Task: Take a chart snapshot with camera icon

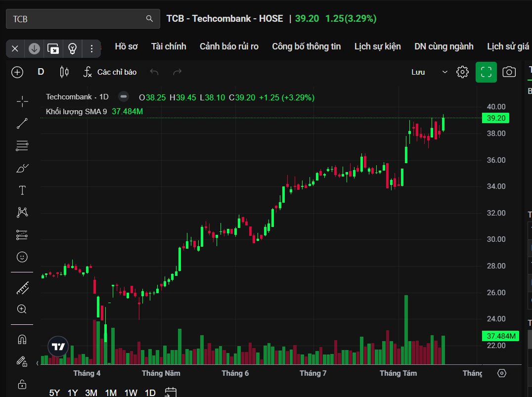Action: click(509, 72)
